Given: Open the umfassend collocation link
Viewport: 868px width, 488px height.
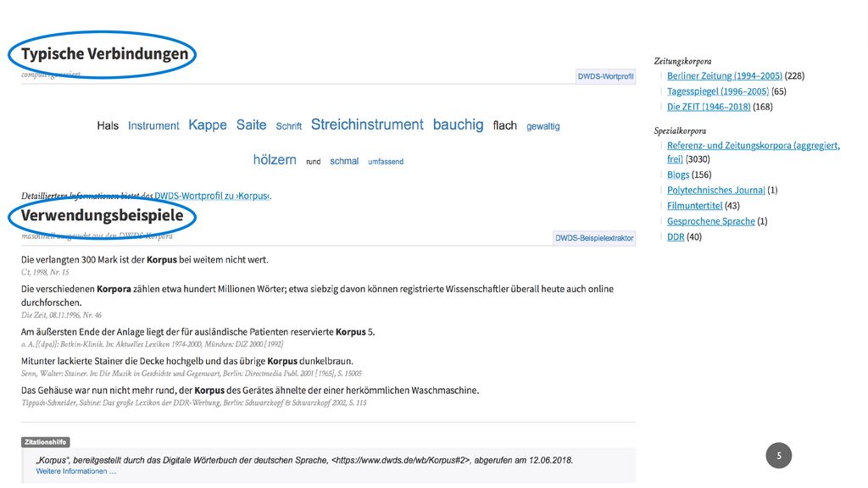Looking at the screenshot, I should [386, 162].
